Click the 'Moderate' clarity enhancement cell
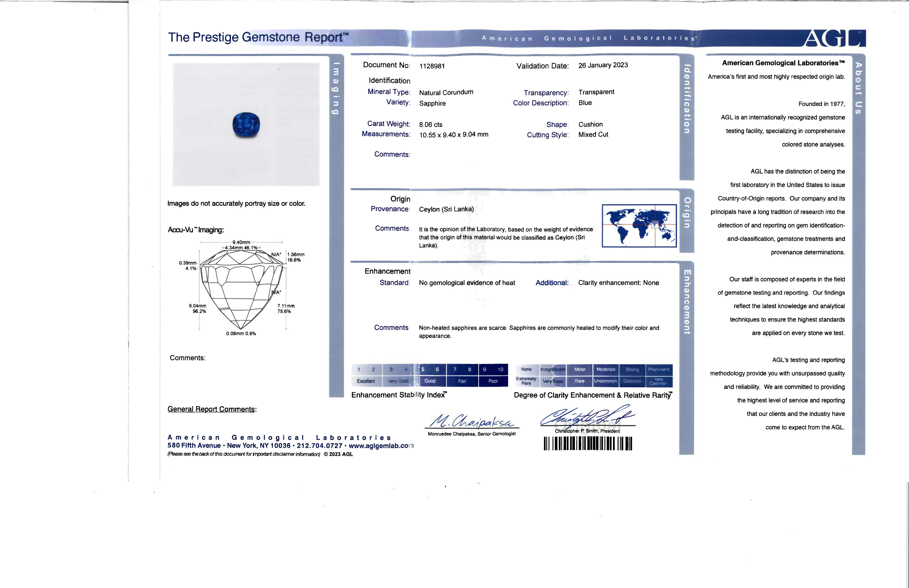The height and width of the screenshot is (588, 909). [x=606, y=370]
